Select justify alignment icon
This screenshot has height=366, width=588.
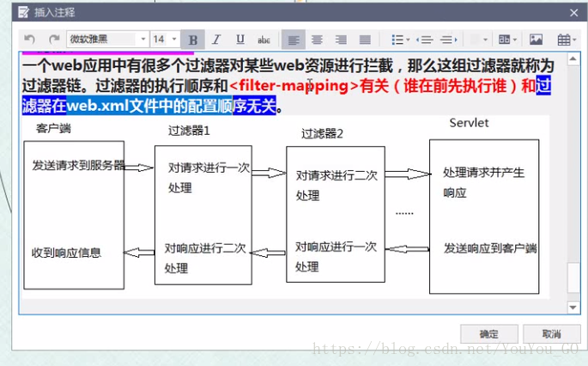pyautogui.click(x=365, y=40)
